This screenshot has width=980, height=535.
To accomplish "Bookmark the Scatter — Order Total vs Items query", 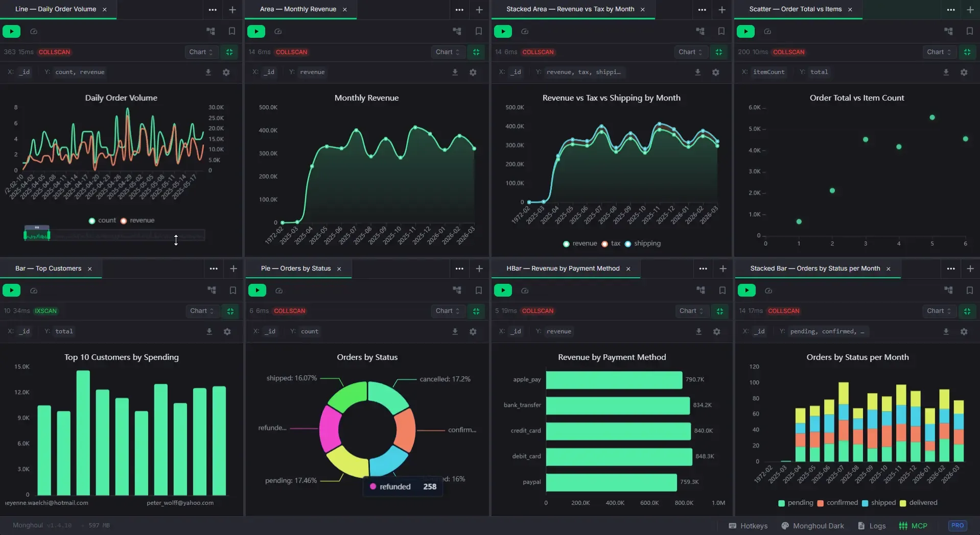I will click(969, 31).
